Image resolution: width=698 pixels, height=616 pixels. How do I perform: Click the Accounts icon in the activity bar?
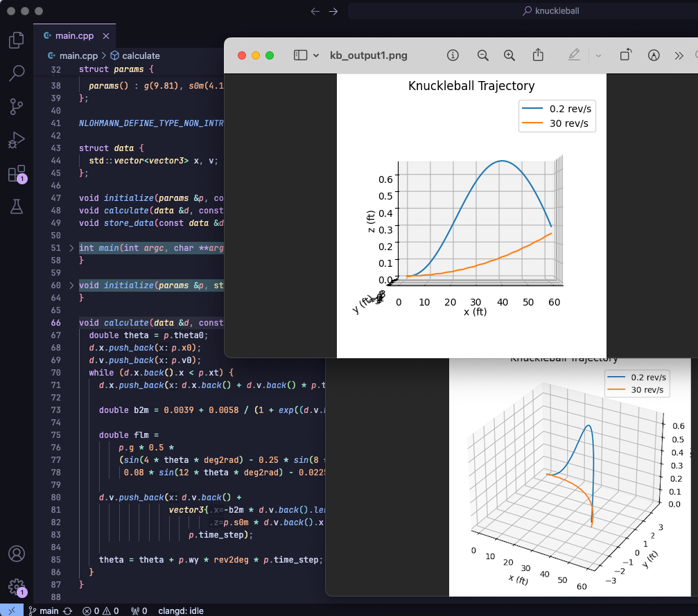(16, 554)
